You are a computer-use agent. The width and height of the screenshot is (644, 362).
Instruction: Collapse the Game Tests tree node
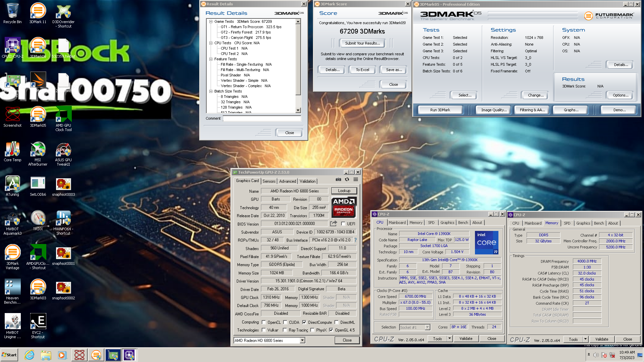(211, 21)
